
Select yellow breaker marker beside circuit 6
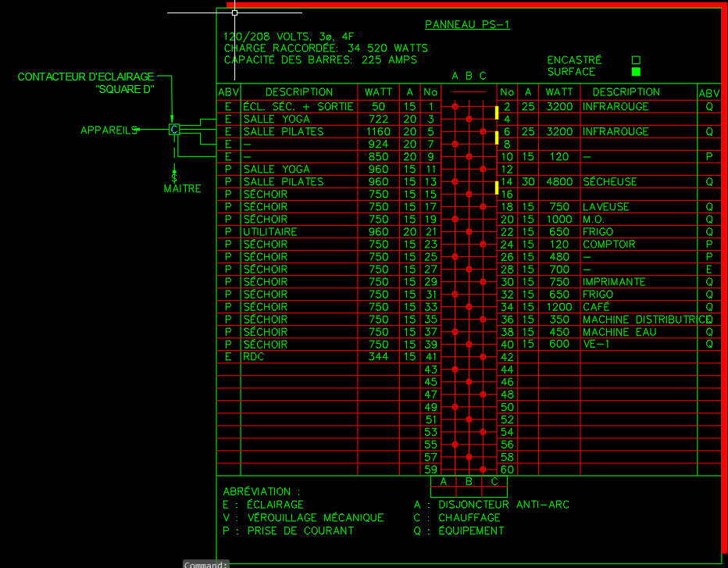point(497,138)
